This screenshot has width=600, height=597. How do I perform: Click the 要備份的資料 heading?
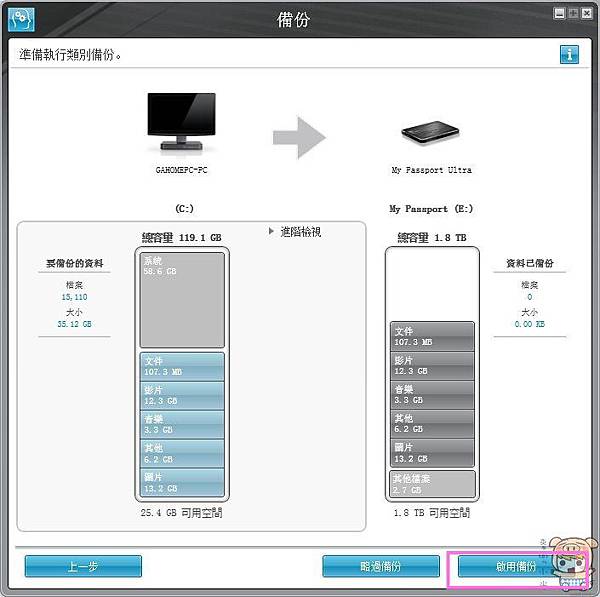[75, 263]
